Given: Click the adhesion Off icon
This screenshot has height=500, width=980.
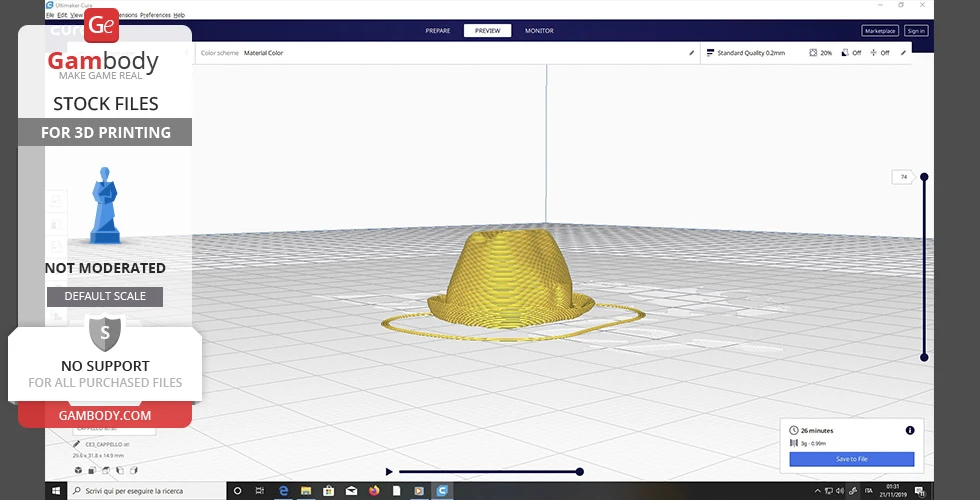Looking at the screenshot, I should [874, 53].
